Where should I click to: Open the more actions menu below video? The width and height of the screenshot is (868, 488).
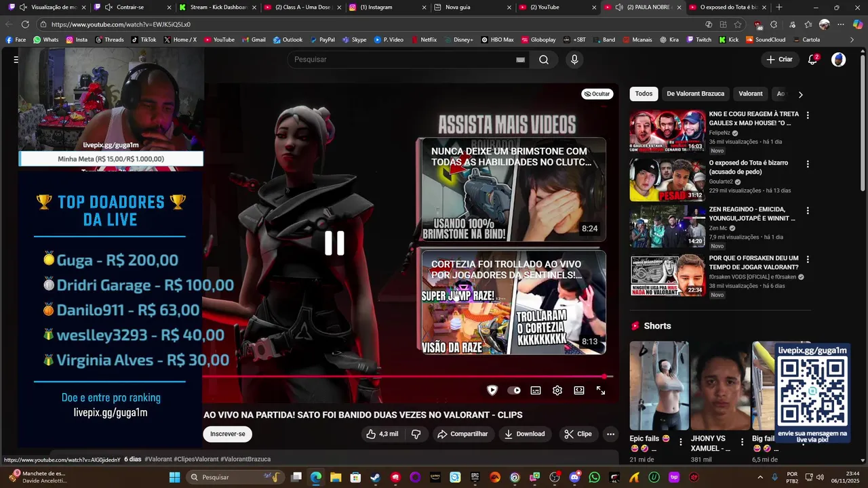[610, 434]
